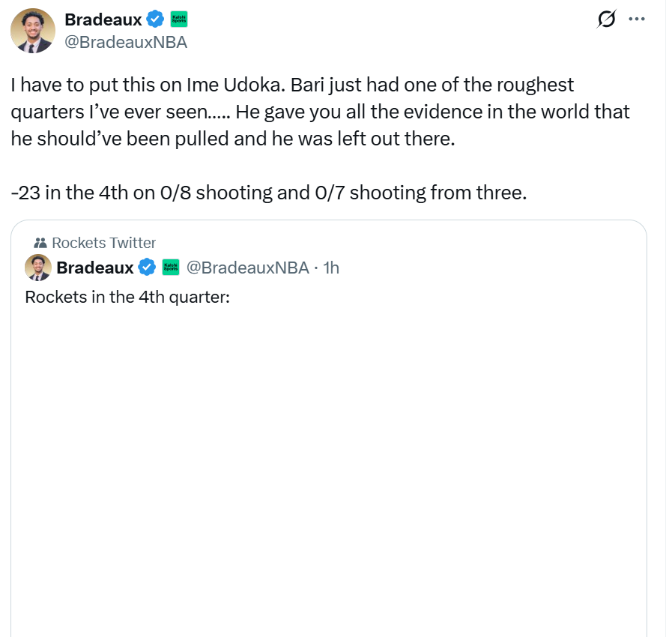This screenshot has width=672, height=637.
Task: Click the verified badge in the quoted post
Action: point(148,268)
